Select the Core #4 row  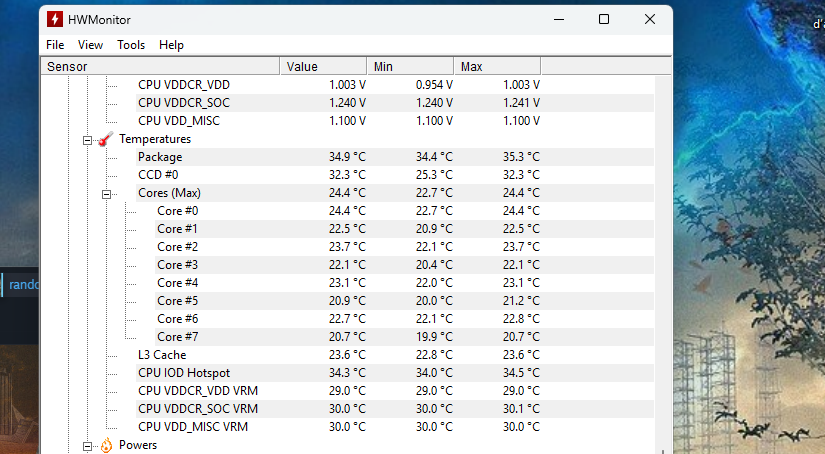pos(404,283)
